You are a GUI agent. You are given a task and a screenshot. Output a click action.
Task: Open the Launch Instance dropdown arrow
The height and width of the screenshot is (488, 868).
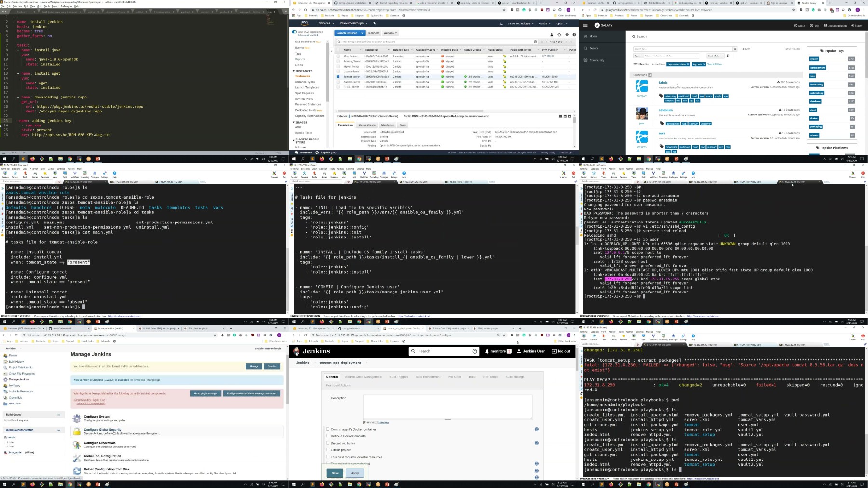362,33
